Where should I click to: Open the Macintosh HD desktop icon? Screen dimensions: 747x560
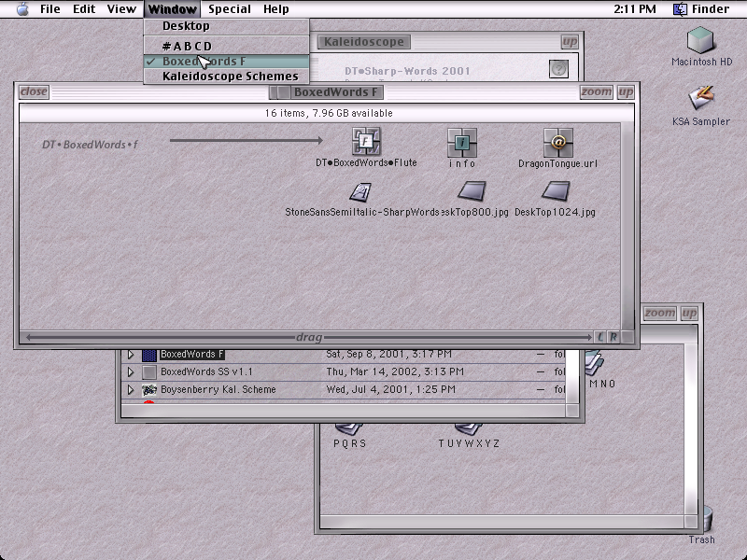click(x=701, y=40)
